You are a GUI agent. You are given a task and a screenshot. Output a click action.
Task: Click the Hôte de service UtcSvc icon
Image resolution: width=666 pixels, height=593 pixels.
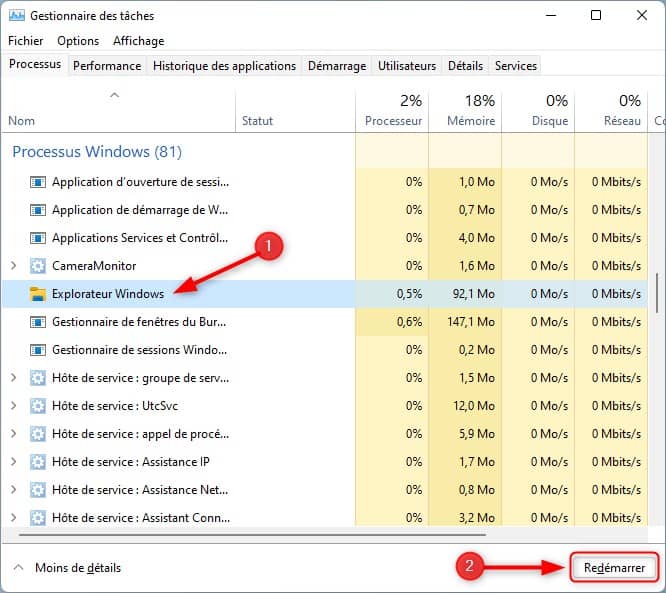(38, 406)
